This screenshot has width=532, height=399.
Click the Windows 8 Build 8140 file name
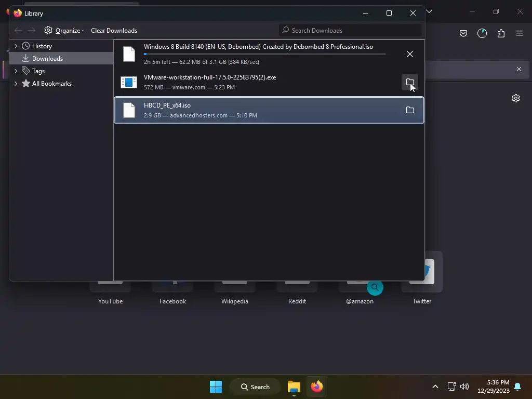(x=258, y=47)
